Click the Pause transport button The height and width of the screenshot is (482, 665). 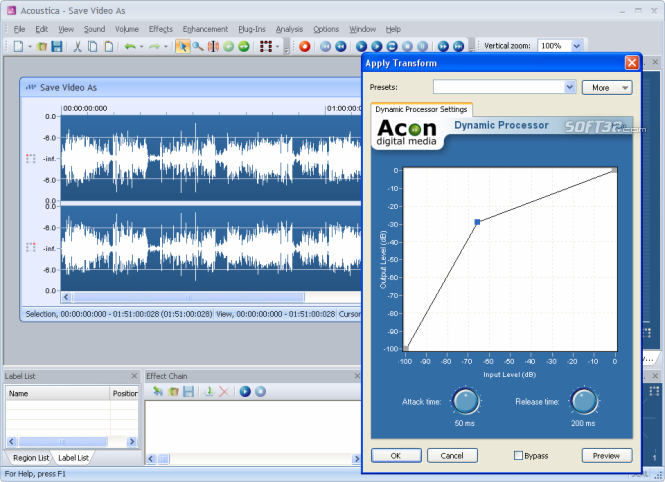[422, 46]
